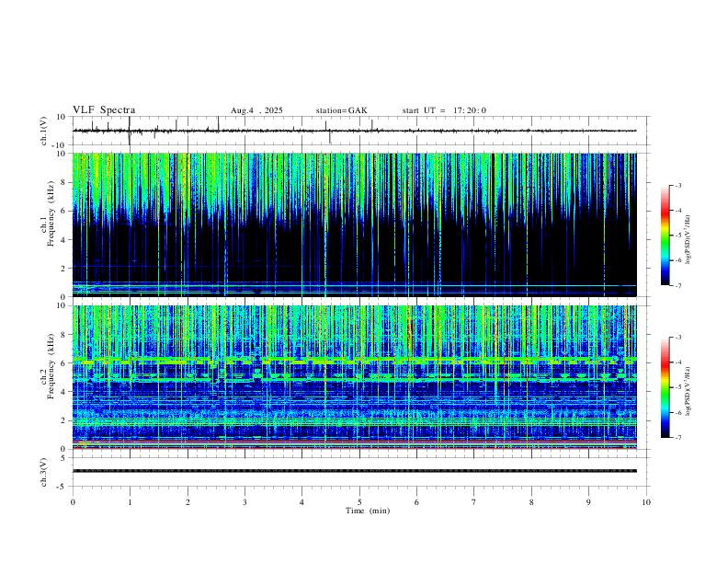Select the "Aug.4 , 2025" date text
The height and width of the screenshot is (563, 728).
tap(256, 110)
